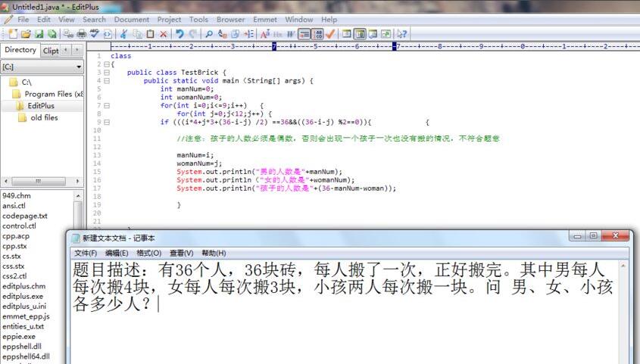Toggle the line number display button
The image size is (640, 364).
click(317, 34)
